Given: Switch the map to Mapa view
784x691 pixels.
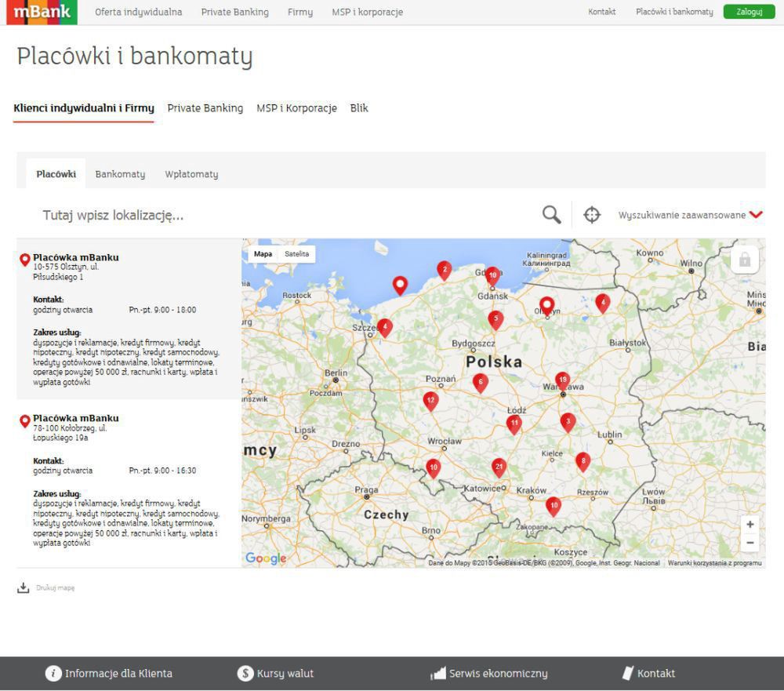Looking at the screenshot, I should pyautogui.click(x=263, y=253).
